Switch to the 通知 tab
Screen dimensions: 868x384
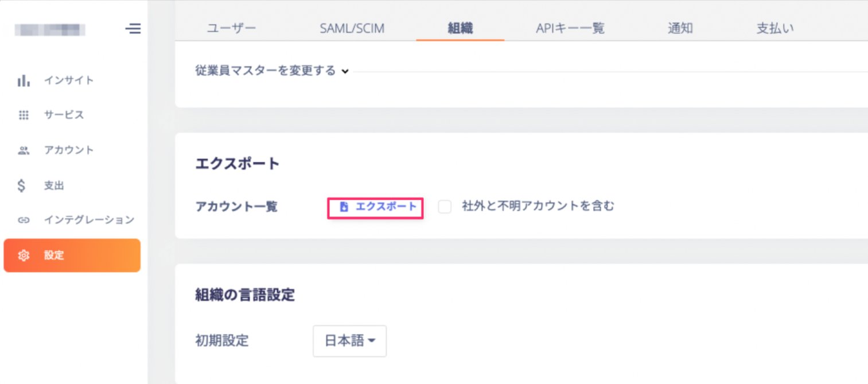click(680, 28)
